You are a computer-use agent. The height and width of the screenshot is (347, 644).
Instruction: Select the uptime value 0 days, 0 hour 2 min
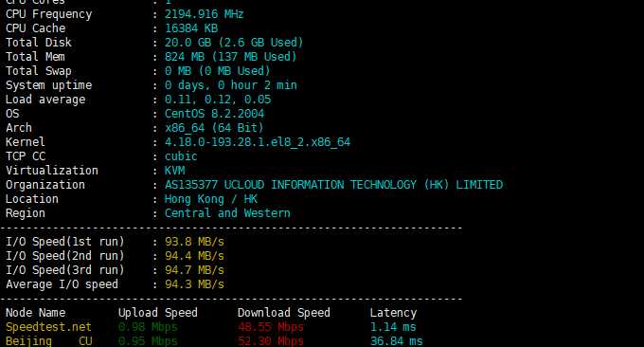point(230,85)
